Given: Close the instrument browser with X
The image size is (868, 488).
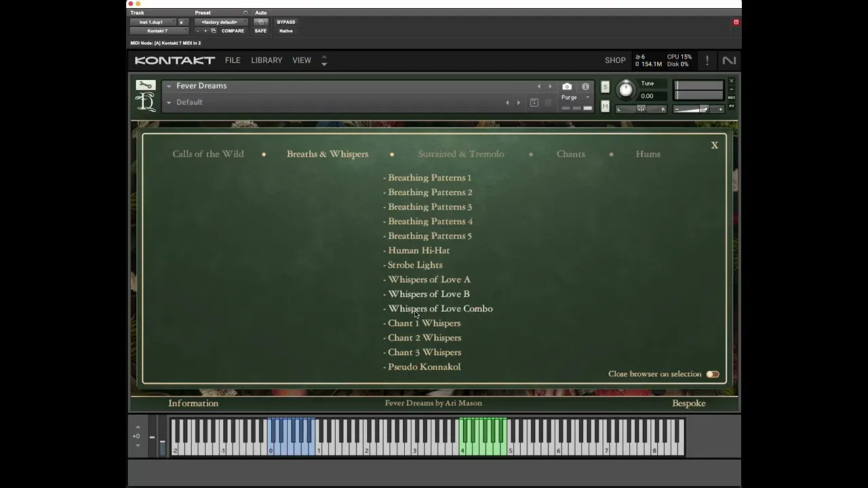Looking at the screenshot, I should pos(714,145).
